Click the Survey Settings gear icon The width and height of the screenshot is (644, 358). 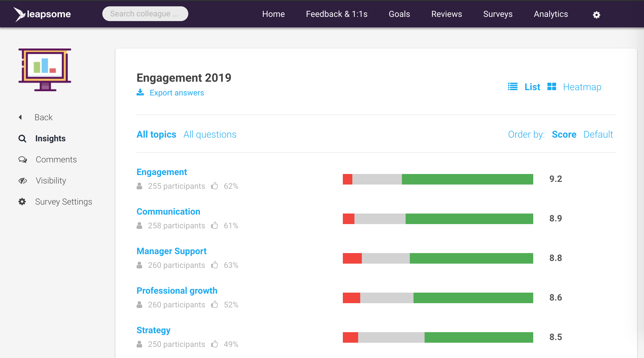(x=22, y=202)
